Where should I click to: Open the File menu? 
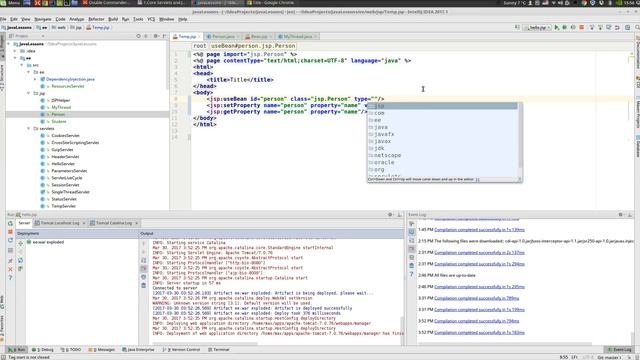coord(3,19)
